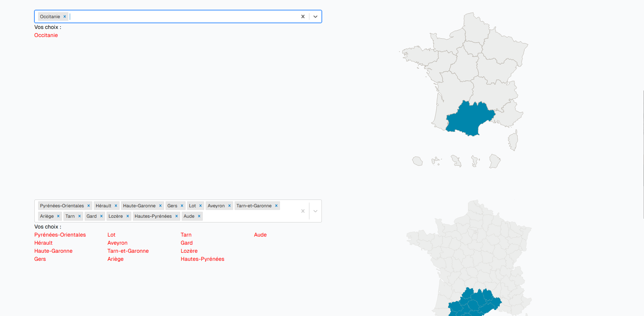Click the Corsica island on regions map
Image resolution: width=644 pixels, height=316 pixels.
point(513,140)
